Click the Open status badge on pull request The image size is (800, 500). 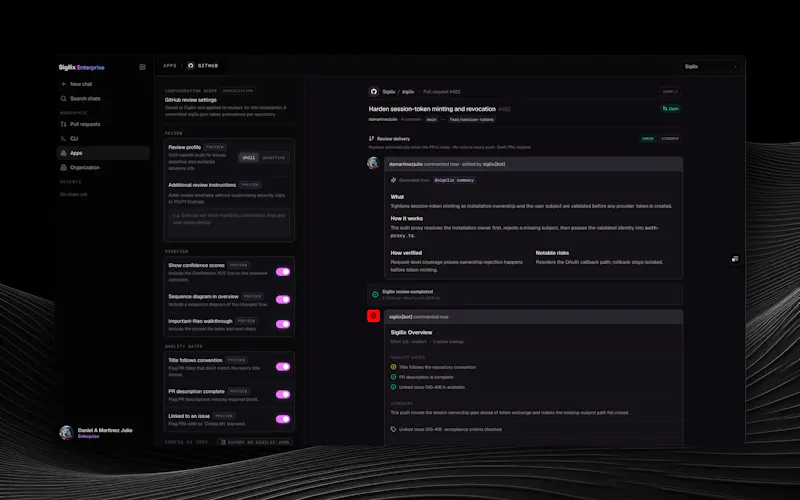coord(670,109)
